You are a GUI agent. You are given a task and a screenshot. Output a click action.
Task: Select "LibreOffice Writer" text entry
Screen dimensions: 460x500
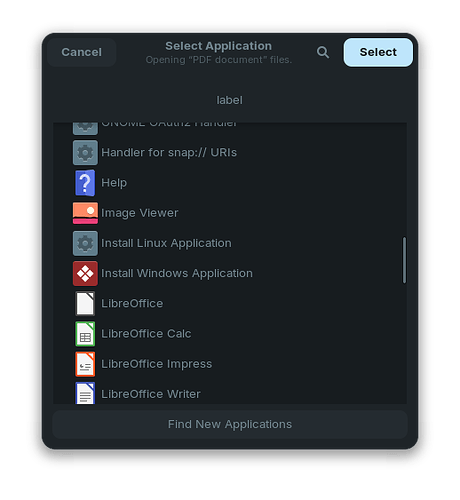pos(151,394)
